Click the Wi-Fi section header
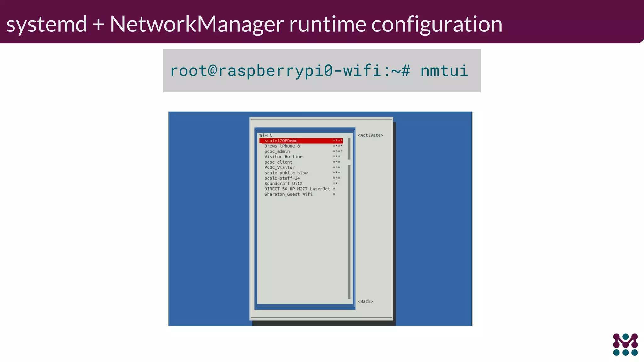The height and width of the screenshot is (362, 644). [266, 135]
